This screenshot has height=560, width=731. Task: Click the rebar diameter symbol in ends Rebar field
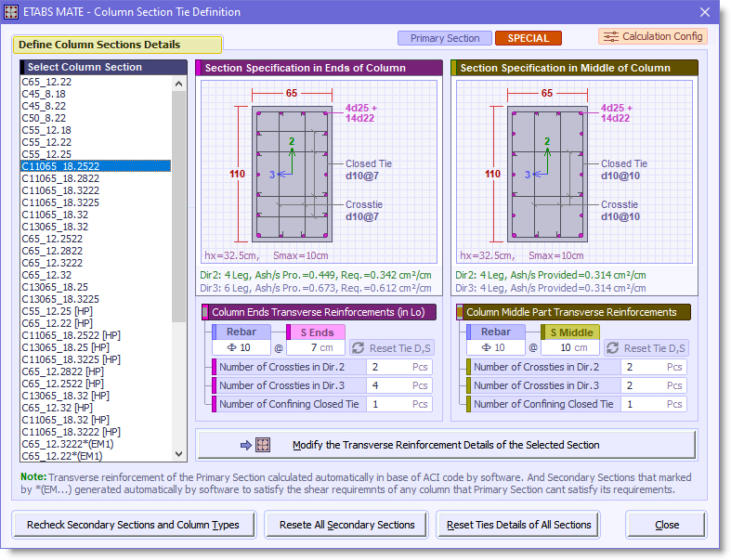point(231,347)
